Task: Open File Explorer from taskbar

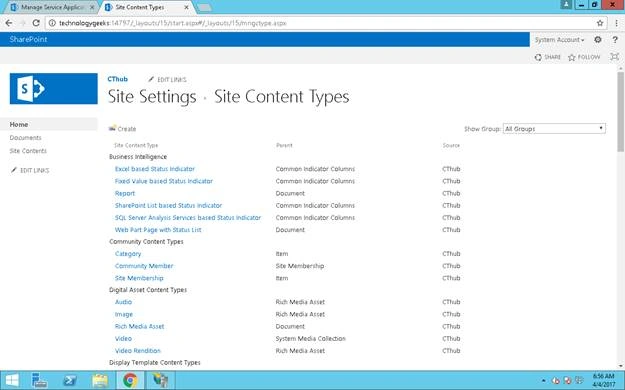Action: (100, 380)
